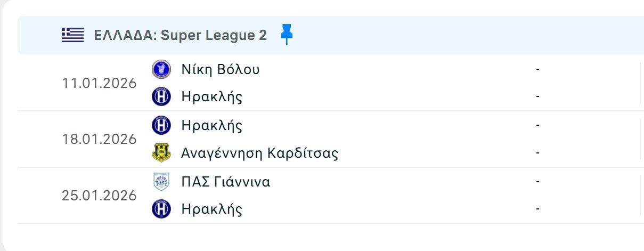Click the Αναγέννηση Καρδίτσας team logo

[x=161, y=153]
